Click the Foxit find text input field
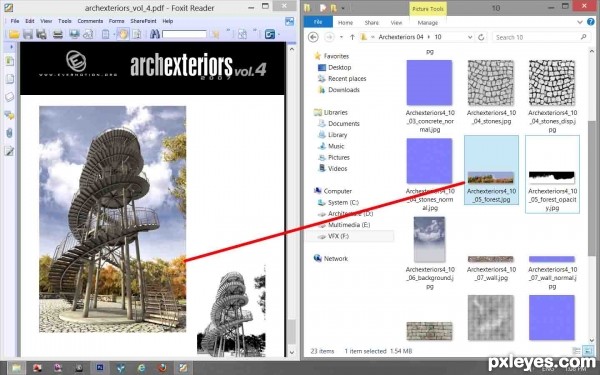The height and width of the screenshot is (375, 600). click(x=184, y=34)
